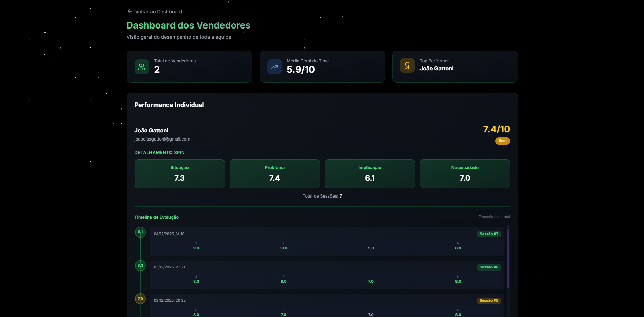Click the medal icon on Top Performer card
Viewport: 644px width, 317px height.
(407, 65)
